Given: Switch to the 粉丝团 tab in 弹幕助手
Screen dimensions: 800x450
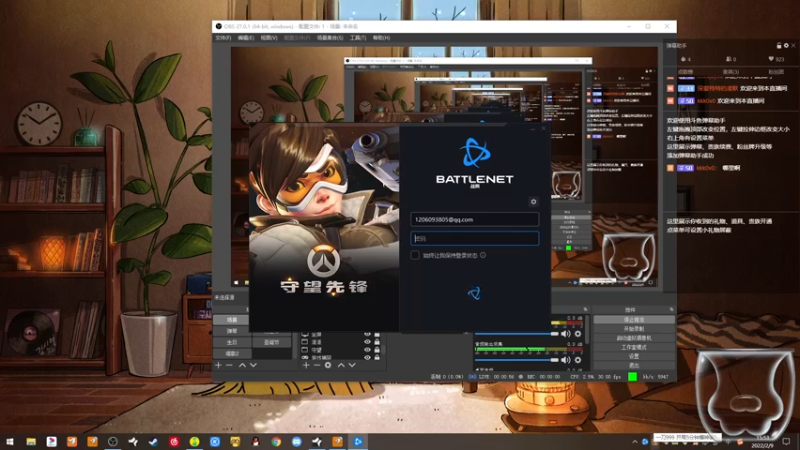Looking at the screenshot, I should point(776,72).
